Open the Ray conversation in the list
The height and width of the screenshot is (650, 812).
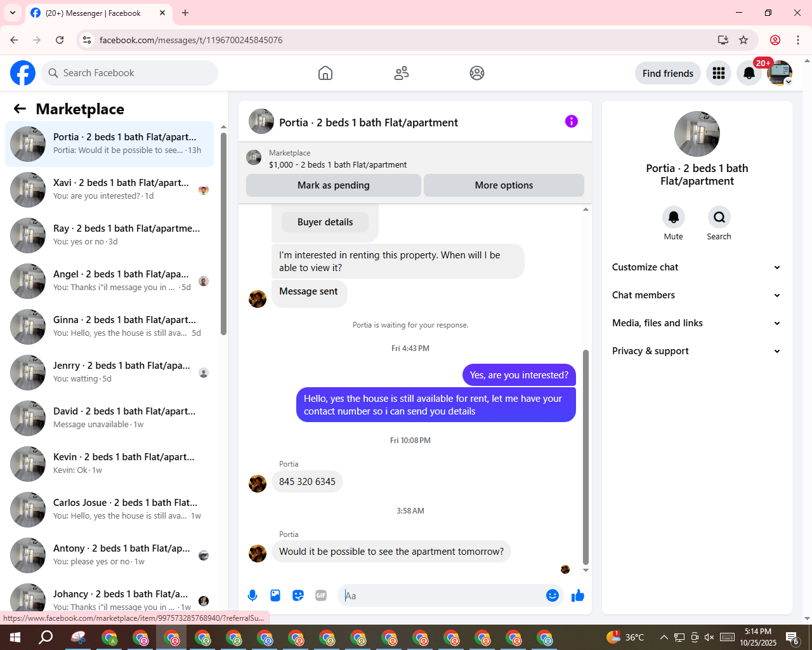point(109,235)
